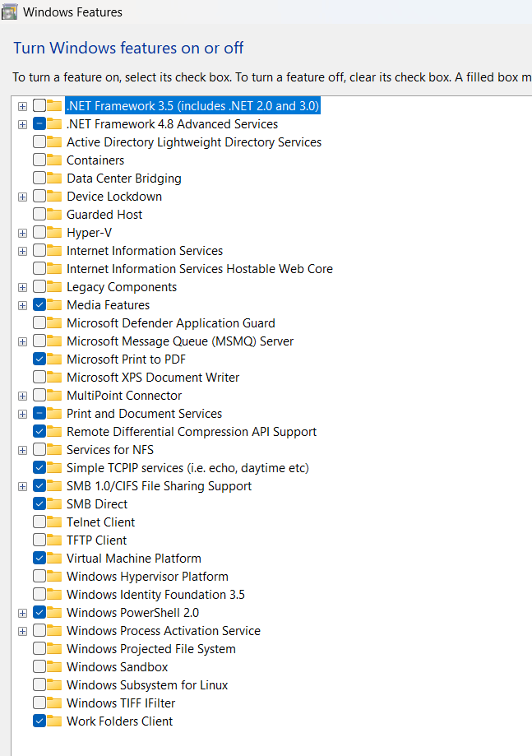Turn on Windows Hypervisor Platform checkbox
The image size is (532, 756).
39,576
